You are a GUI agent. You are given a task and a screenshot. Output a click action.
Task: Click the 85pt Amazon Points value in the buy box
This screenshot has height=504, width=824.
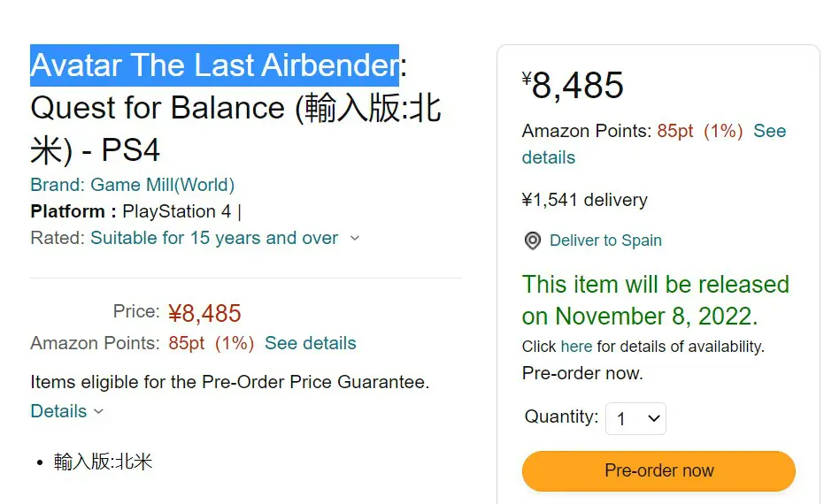point(674,131)
